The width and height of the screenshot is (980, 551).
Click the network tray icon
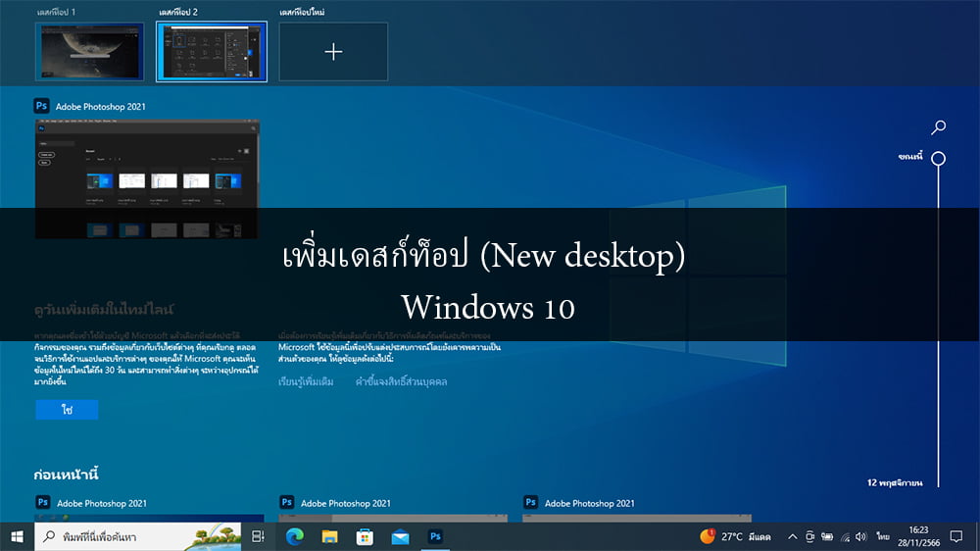tap(845, 536)
